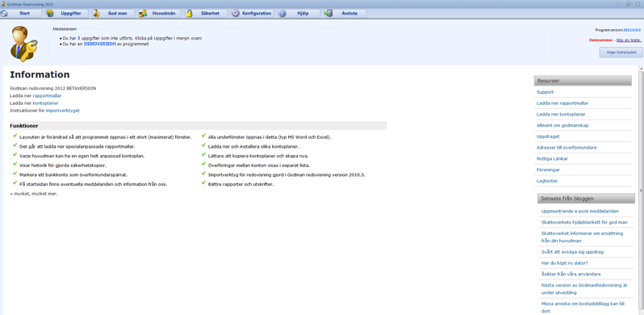Click the program version number 2012.0.0.0
The width and height of the screenshot is (644, 315).
tap(632, 30)
